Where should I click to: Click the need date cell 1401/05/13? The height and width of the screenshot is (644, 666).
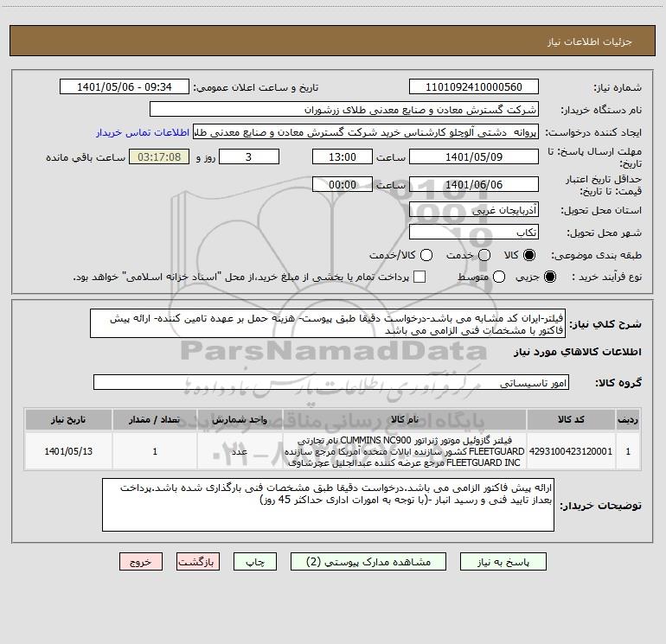68,451
